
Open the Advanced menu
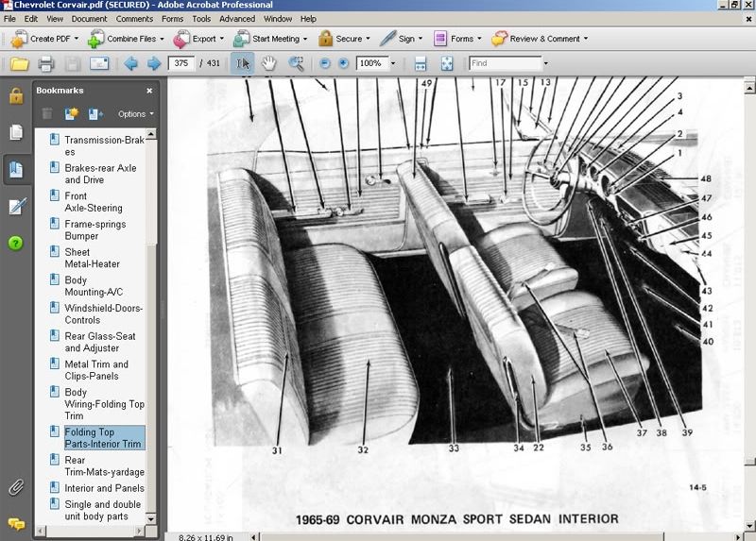(x=237, y=19)
